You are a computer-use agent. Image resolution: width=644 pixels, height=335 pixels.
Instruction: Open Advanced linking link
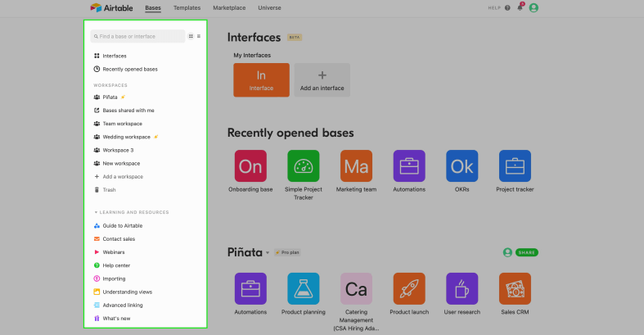tap(119, 305)
